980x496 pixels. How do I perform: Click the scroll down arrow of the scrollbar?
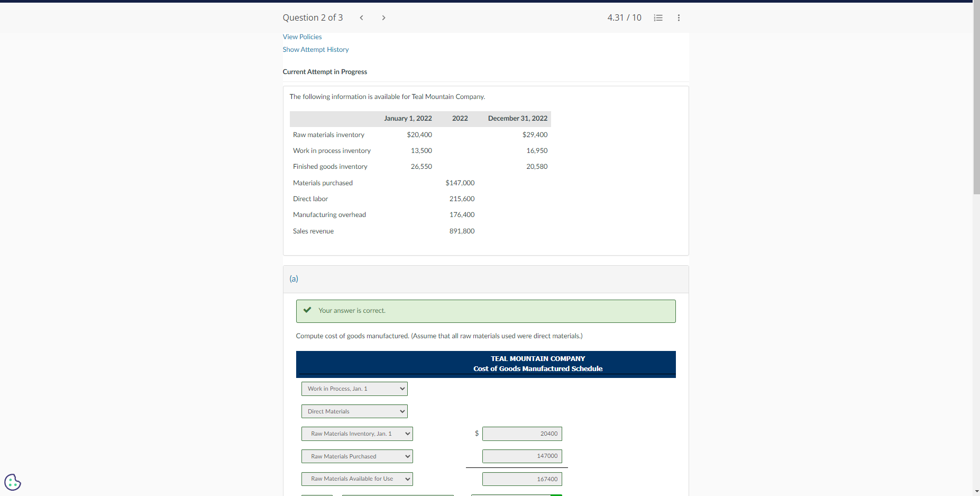pos(976,491)
